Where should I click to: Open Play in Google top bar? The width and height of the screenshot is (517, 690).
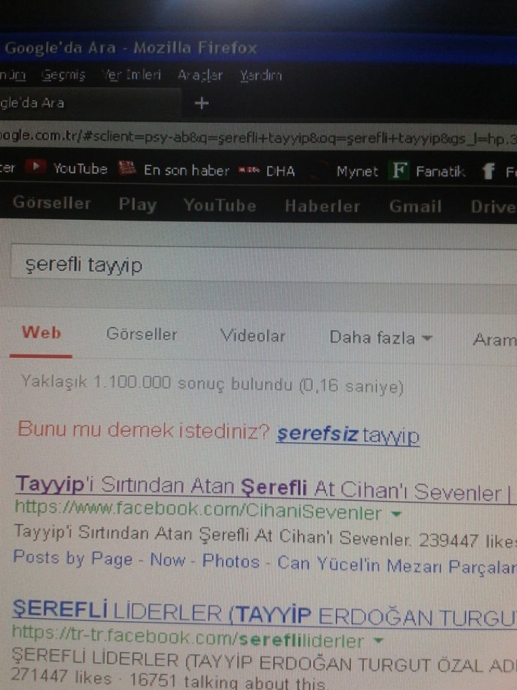[x=138, y=205]
